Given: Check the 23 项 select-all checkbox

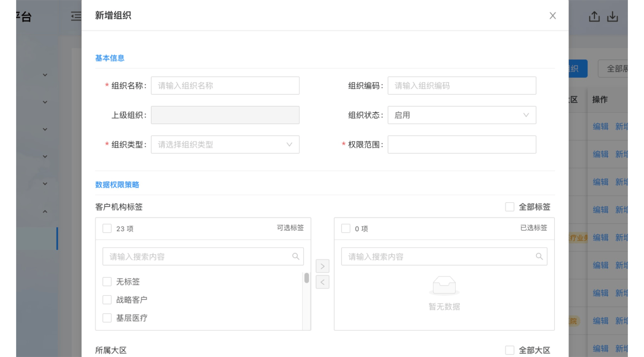Looking at the screenshot, I should (107, 229).
